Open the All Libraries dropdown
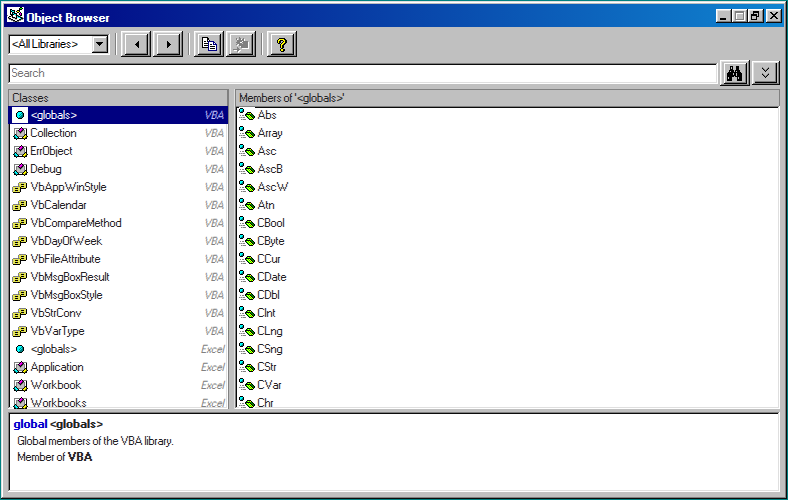Image resolution: width=788 pixels, height=500 pixels. pyautogui.click(x=100, y=44)
